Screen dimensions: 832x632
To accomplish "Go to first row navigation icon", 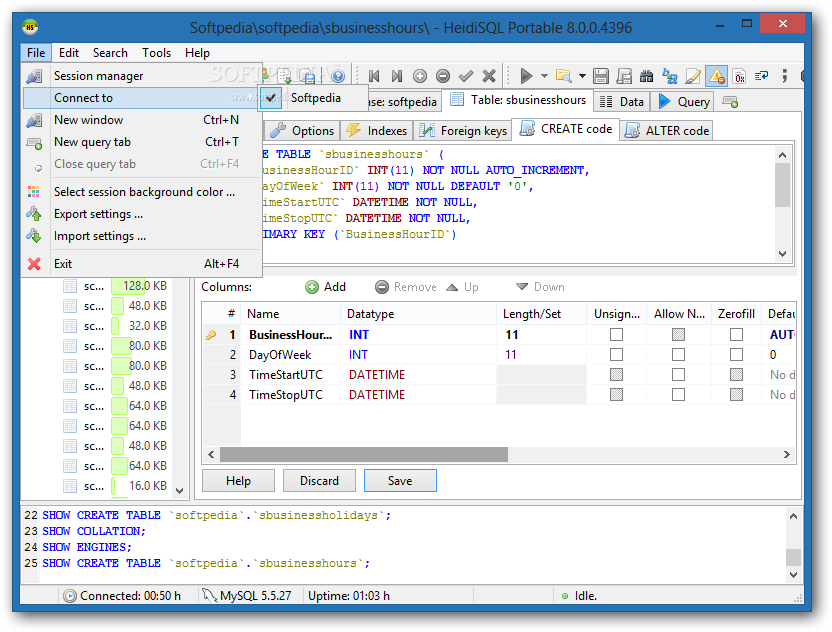I will (x=374, y=76).
